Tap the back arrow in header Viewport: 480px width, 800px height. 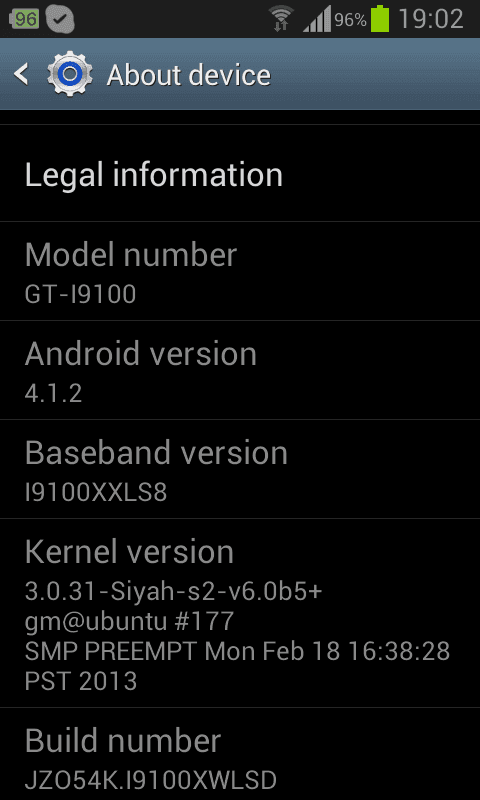click(x=21, y=74)
